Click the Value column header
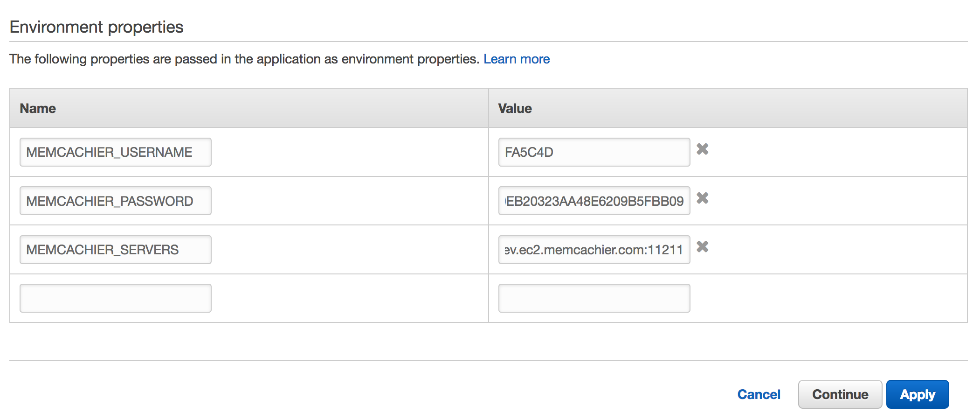 point(514,108)
